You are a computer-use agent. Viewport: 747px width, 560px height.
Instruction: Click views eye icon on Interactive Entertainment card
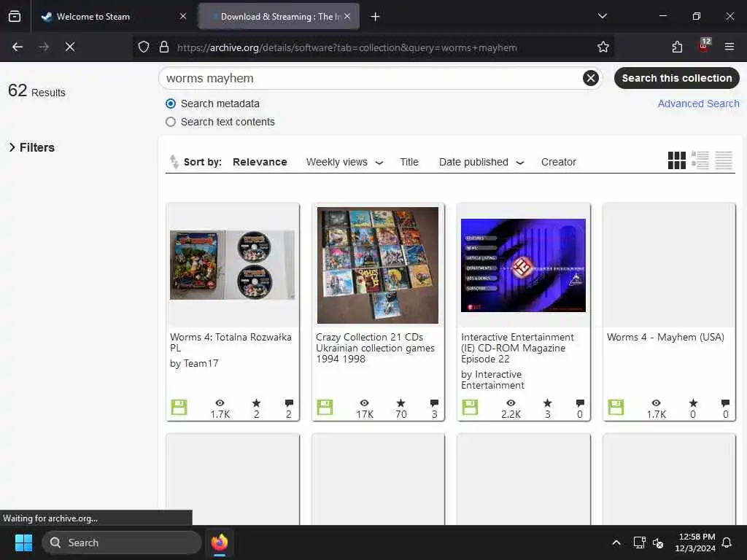pyautogui.click(x=511, y=403)
